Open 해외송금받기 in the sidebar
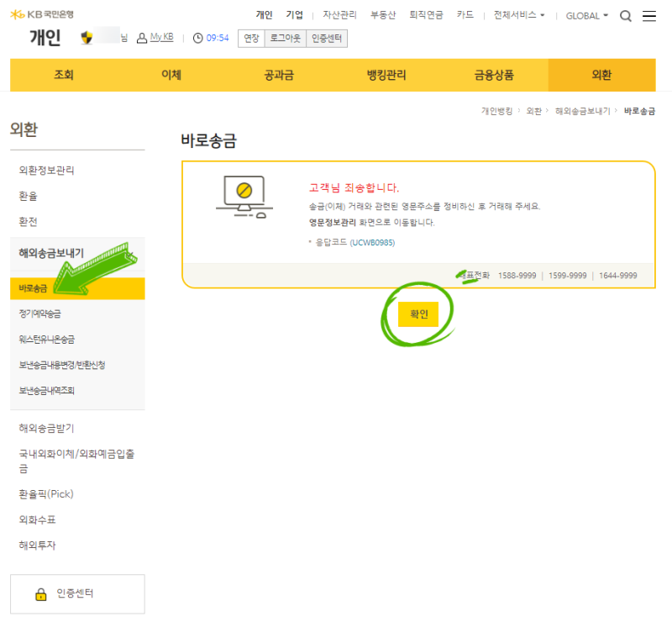 click(x=46, y=428)
